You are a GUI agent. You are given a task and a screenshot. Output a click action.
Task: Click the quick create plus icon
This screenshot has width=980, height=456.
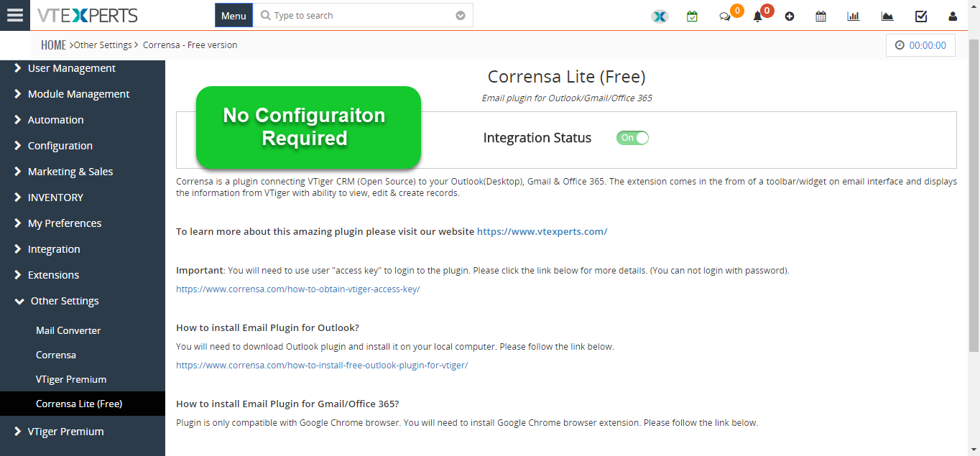point(790,17)
